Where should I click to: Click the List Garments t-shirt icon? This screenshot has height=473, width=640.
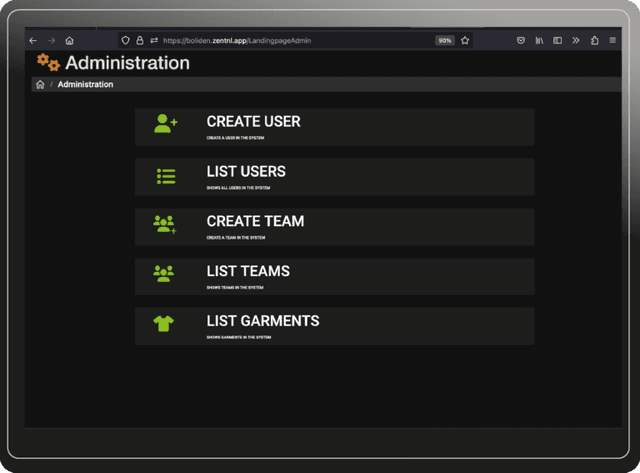coord(164,323)
